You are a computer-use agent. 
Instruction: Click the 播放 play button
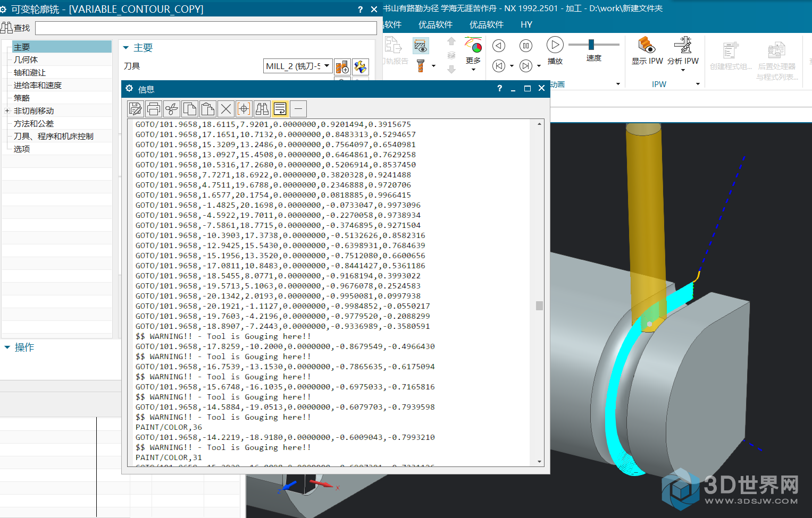tap(555, 45)
